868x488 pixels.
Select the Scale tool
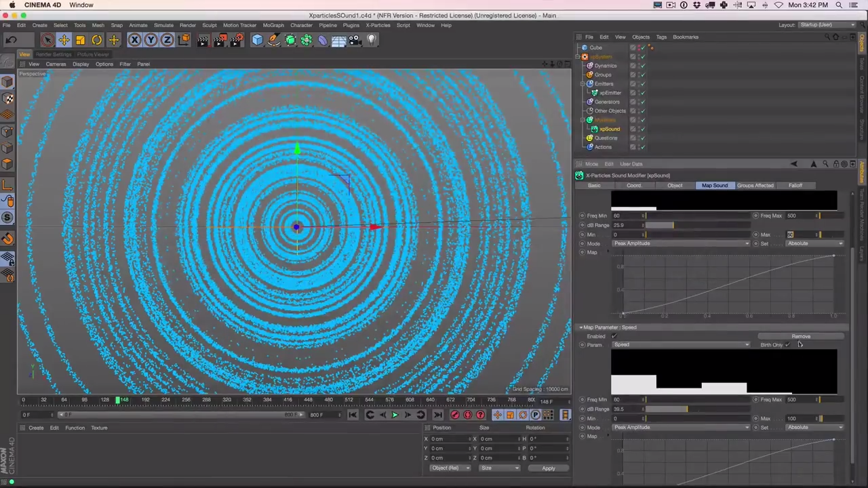click(80, 40)
